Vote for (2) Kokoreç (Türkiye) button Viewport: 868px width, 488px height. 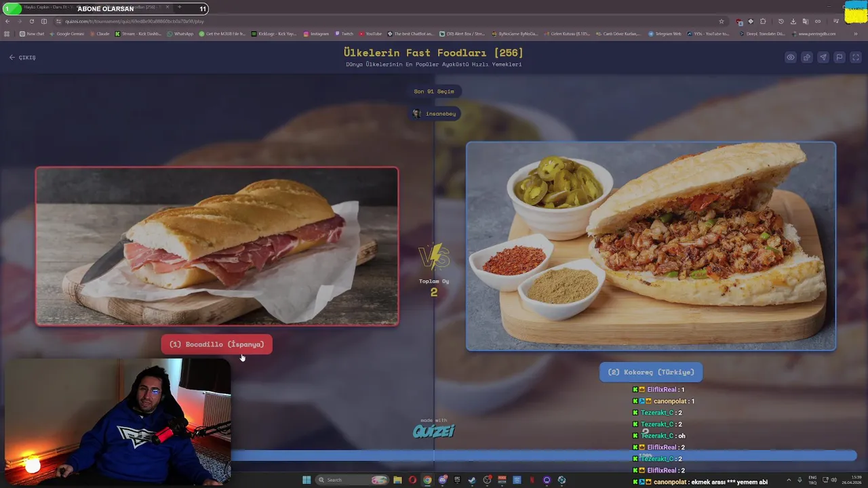[651, 372]
